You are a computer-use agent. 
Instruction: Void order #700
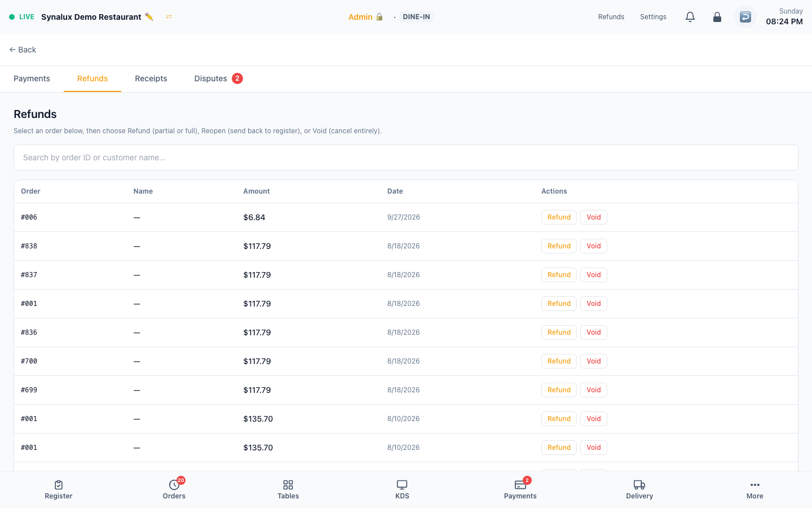click(x=594, y=361)
